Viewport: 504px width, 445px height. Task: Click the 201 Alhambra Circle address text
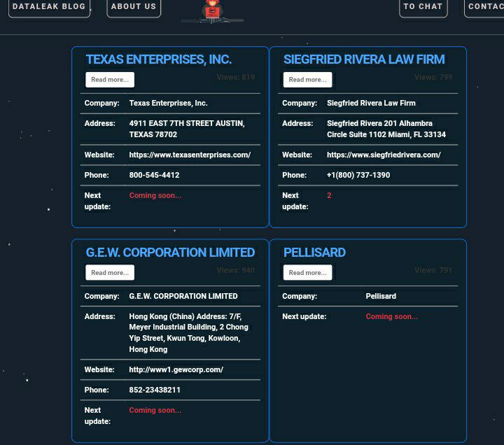[x=386, y=129]
